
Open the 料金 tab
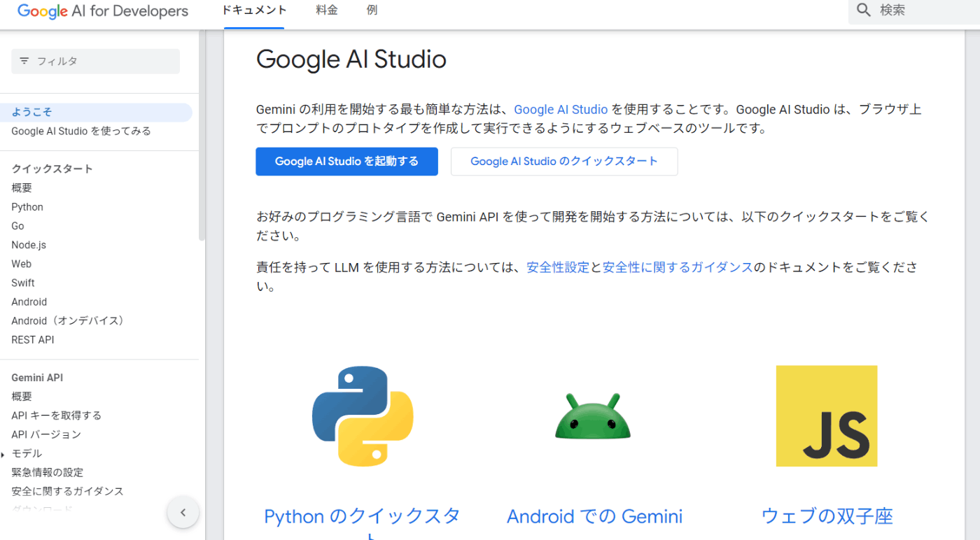coord(327,10)
